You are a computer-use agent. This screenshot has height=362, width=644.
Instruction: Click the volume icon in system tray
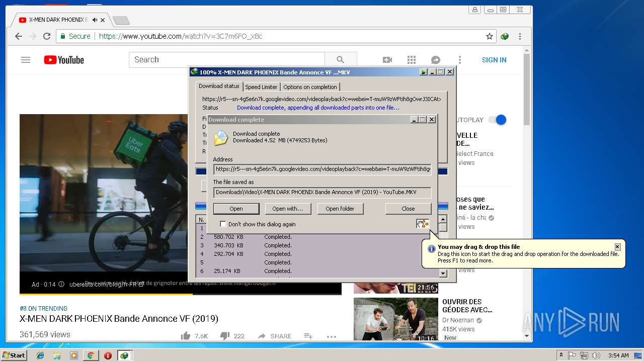[596, 355]
